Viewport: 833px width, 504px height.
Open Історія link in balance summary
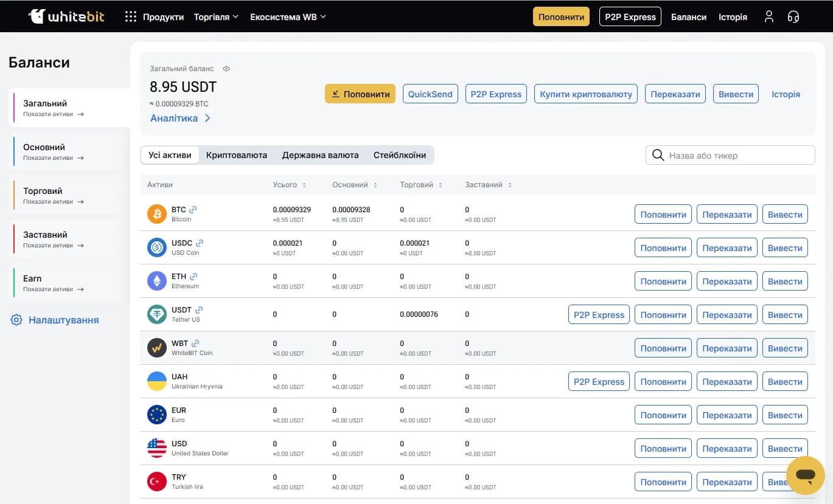[786, 94]
